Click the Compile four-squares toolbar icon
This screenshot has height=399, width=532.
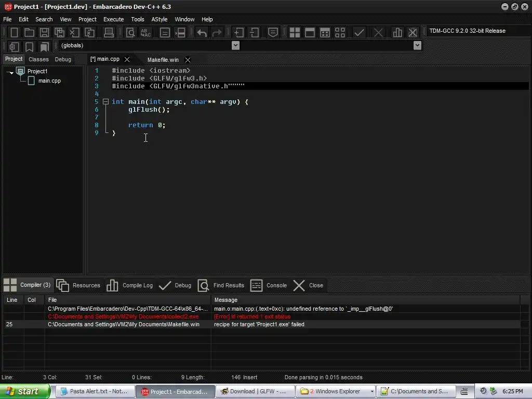click(x=295, y=33)
